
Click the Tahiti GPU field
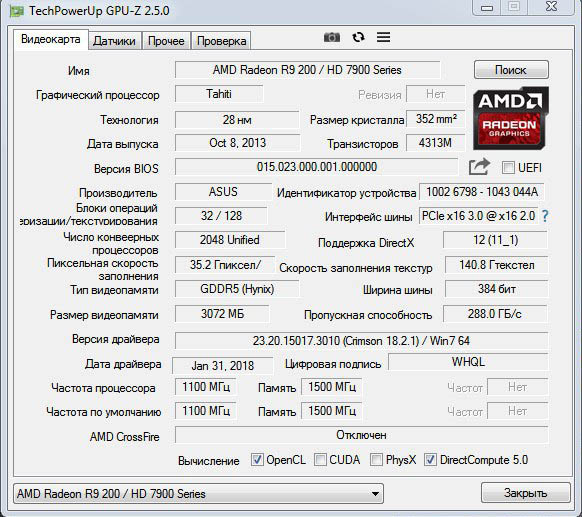(x=219, y=94)
